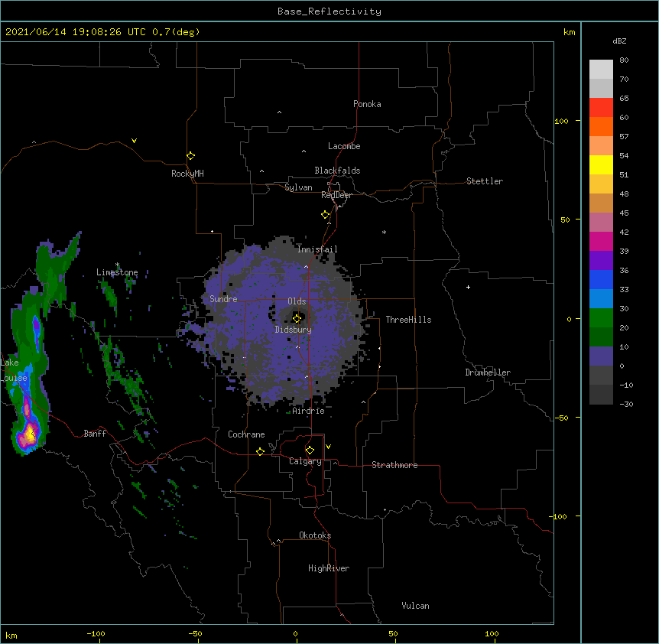659x644 pixels.
Task: Click the Limestone label
Action: (x=117, y=272)
